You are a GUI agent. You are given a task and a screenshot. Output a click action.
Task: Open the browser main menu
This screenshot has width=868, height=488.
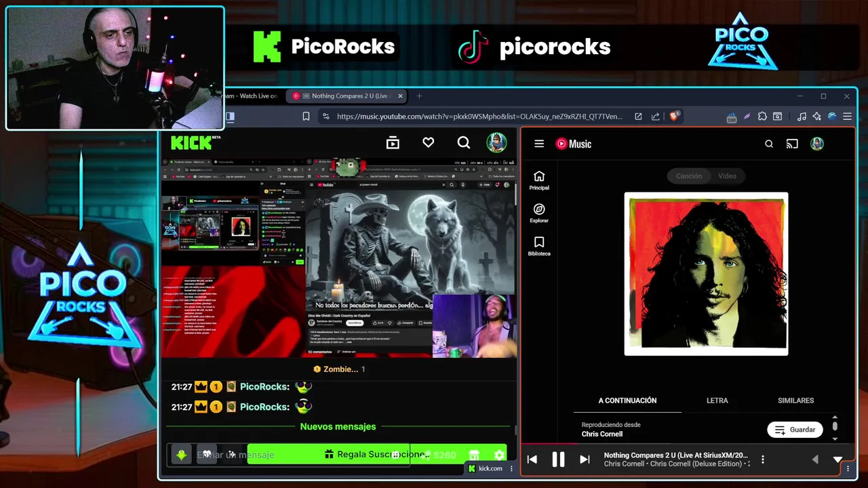(847, 117)
